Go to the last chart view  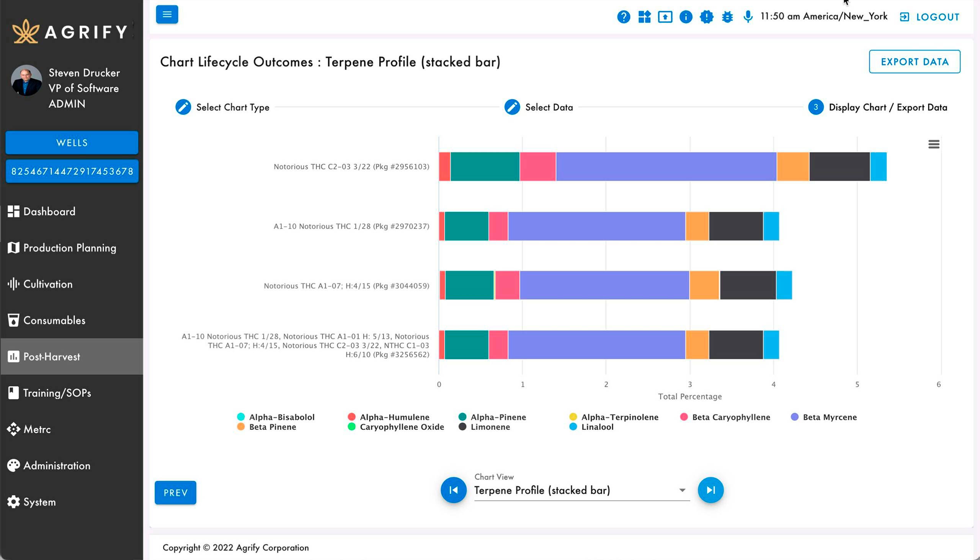pos(710,490)
